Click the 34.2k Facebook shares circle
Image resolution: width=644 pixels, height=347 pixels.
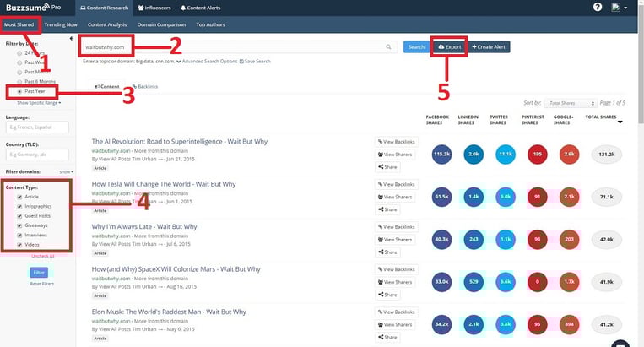441,324
